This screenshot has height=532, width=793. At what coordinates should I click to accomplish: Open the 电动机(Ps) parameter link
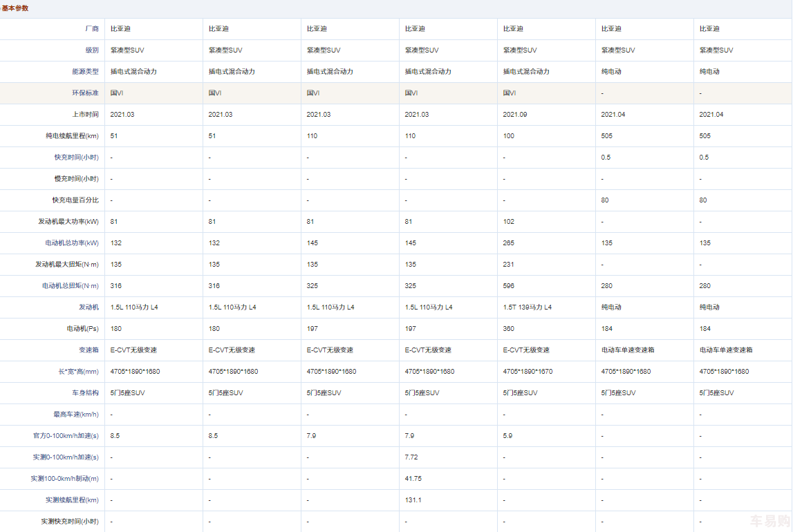(x=82, y=329)
